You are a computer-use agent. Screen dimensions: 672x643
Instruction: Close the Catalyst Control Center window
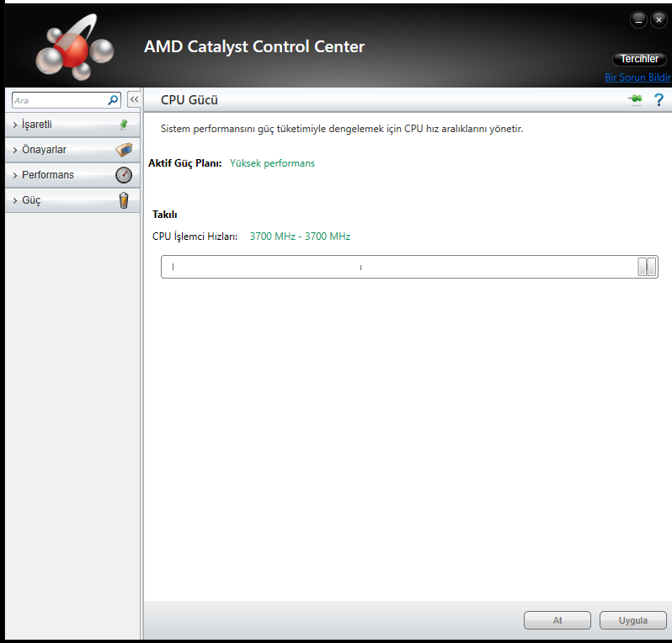pyautogui.click(x=659, y=19)
